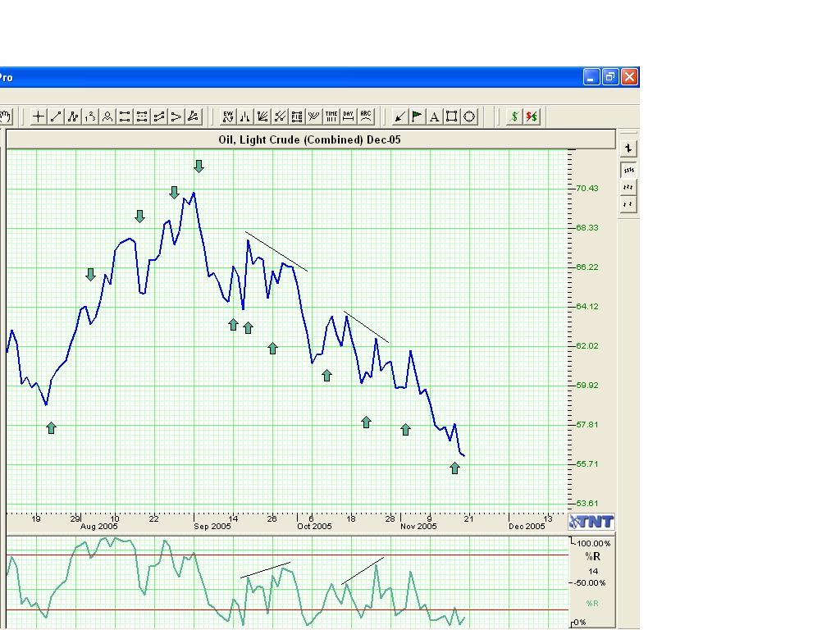840x630 pixels.
Task: Click the red and green double dollar button
Action: (x=532, y=116)
